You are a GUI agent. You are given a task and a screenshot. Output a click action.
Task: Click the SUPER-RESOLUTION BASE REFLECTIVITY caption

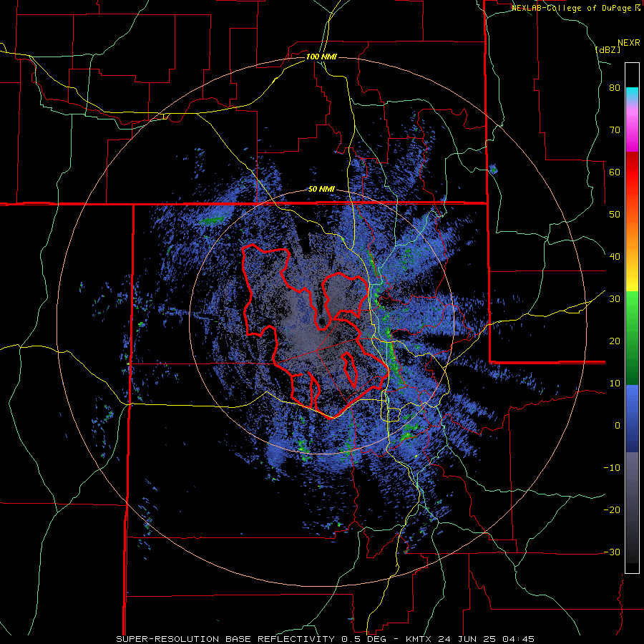click(227, 639)
